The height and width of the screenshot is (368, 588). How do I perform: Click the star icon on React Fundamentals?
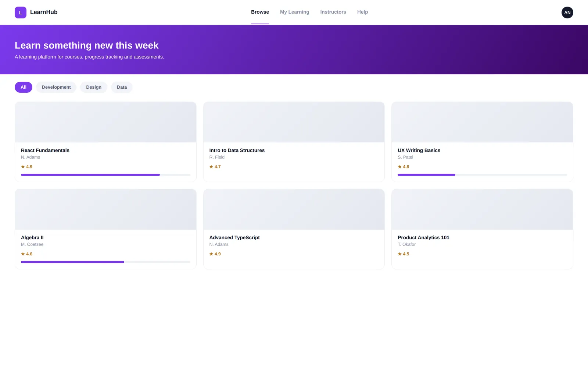pyautogui.click(x=23, y=167)
